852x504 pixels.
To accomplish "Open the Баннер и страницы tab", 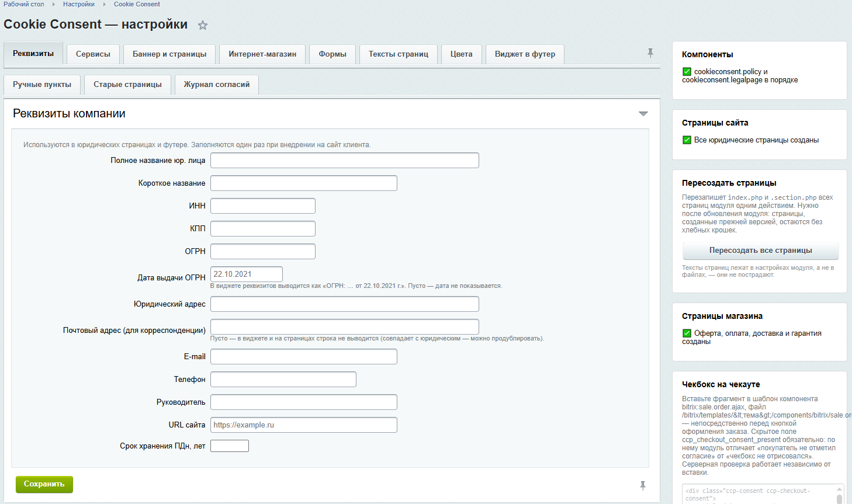I will click(x=169, y=54).
